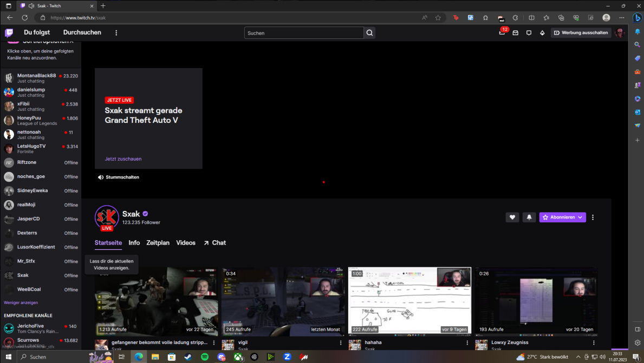Open the whispers speech bubble icon
The width and height of the screenshot is (644, 363).
coord(529,33)
